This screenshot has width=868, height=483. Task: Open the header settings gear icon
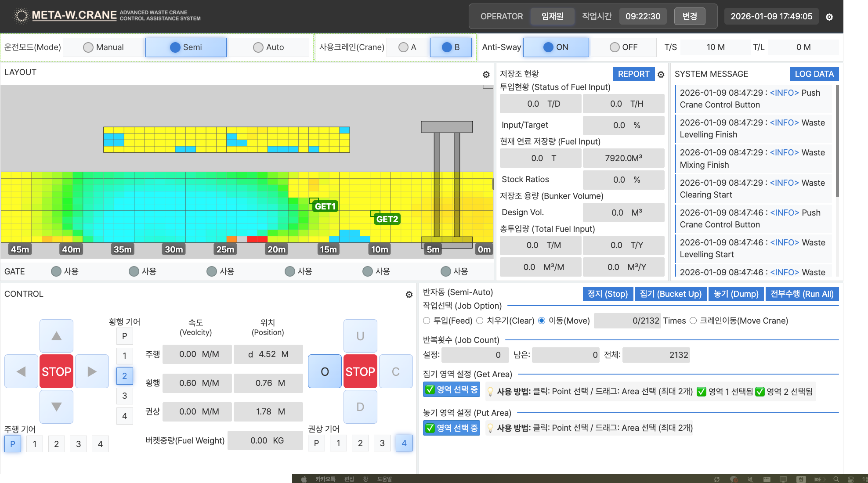(x=829, y=17)
